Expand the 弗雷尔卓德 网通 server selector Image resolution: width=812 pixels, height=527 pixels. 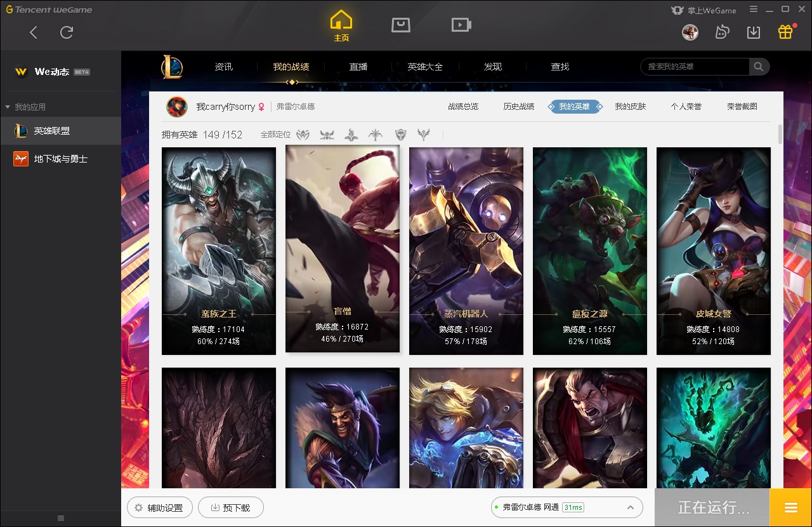(x=567, y=507)
